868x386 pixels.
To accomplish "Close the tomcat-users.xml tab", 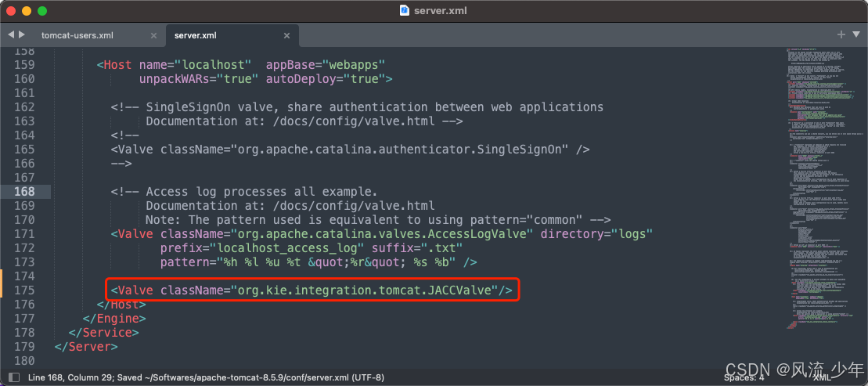I will (x=154, y=35).
